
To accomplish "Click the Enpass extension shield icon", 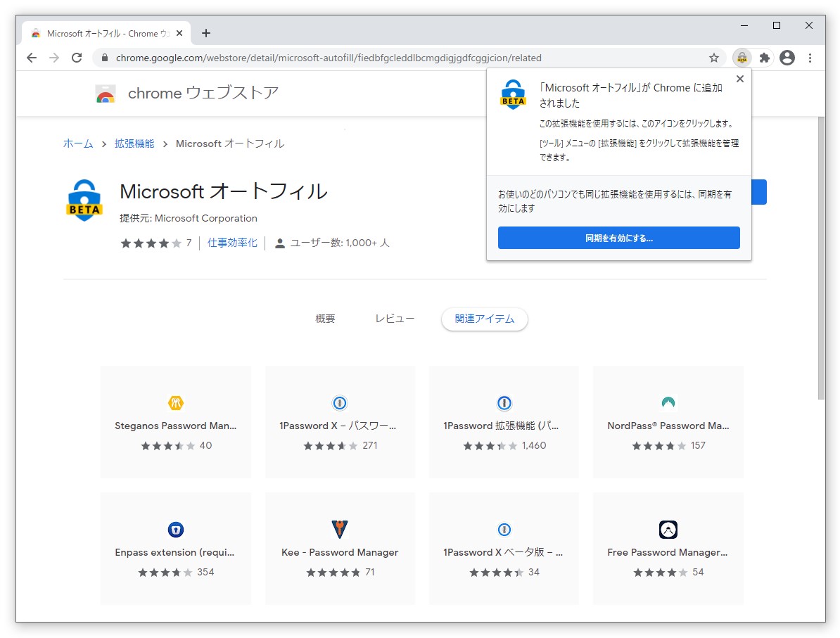I will pos(175,530).
